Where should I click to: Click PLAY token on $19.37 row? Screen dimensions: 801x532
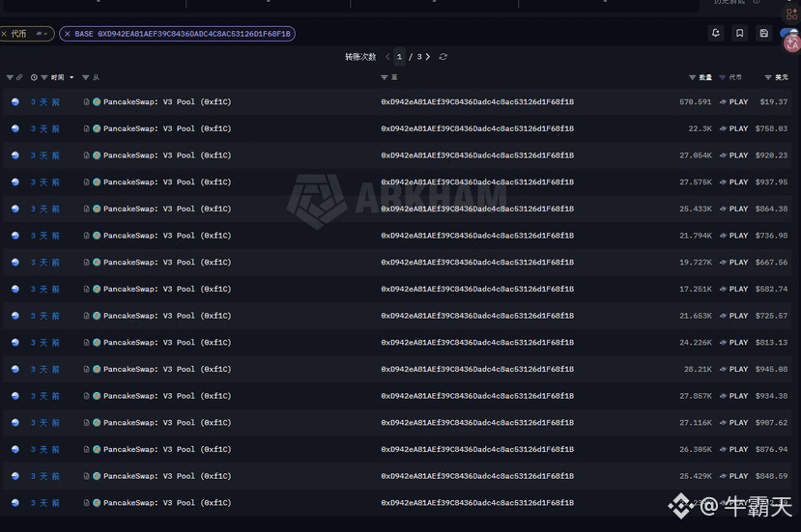click(x=738, y=102)
